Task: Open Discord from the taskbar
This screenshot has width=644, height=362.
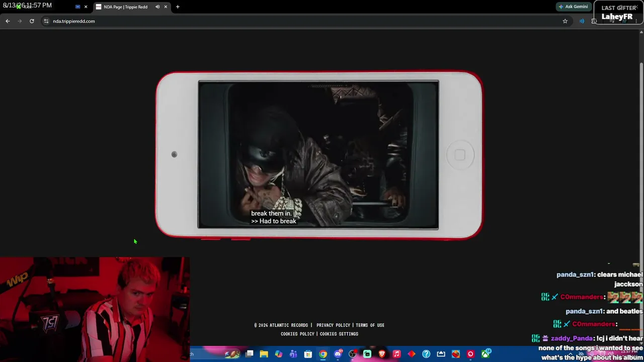Action: (x=338, y=354)
